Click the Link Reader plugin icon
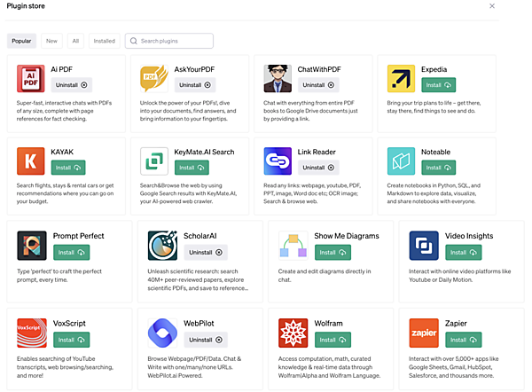 click(278, 161)
